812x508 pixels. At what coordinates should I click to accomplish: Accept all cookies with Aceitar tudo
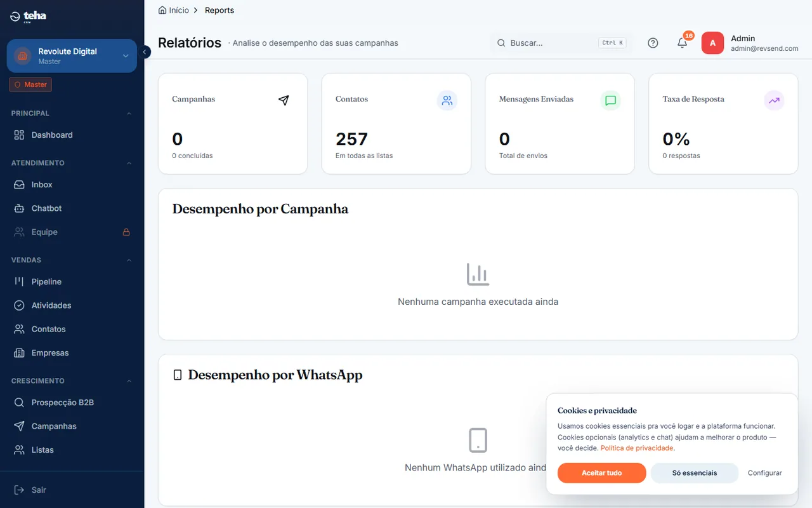pyautogui.click(x=601, y=473)
